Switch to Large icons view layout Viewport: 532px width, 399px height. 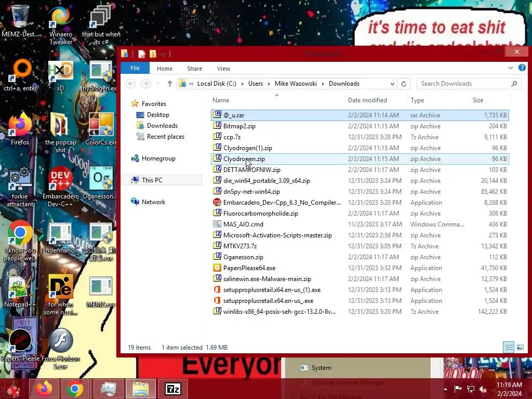point(520,347)
